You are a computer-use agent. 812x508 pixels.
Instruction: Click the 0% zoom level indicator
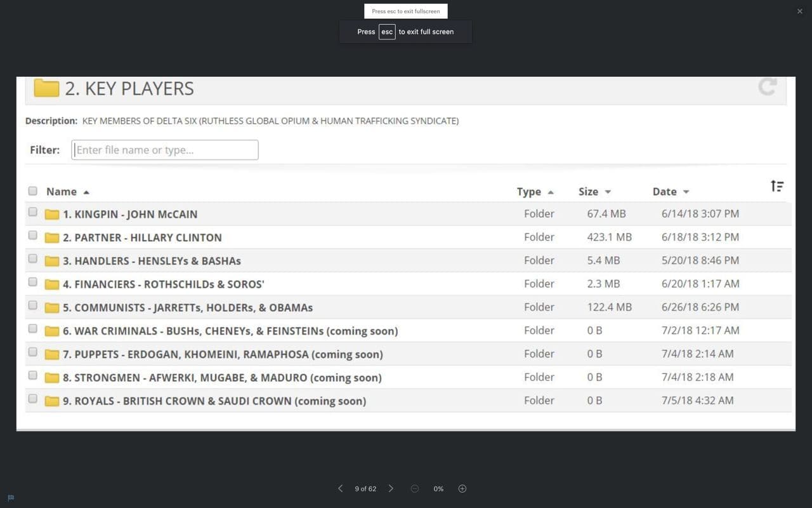[438, 489]
